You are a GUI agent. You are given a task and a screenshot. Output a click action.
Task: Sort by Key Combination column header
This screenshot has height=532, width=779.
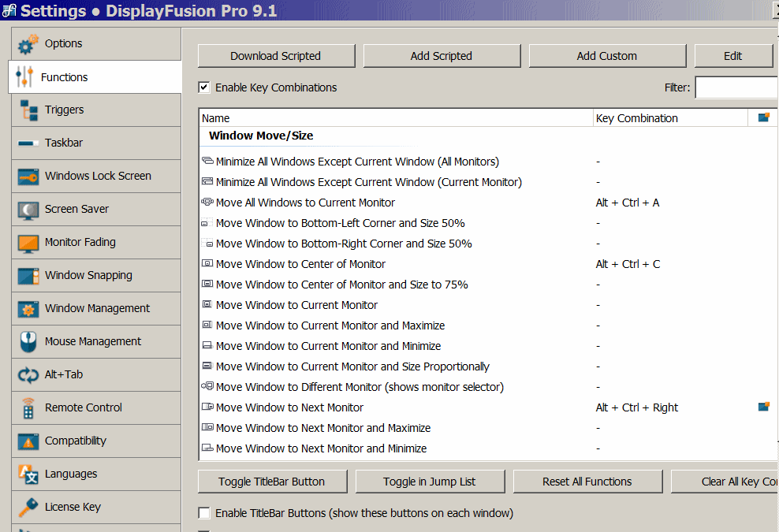click(x=669, y=118)
